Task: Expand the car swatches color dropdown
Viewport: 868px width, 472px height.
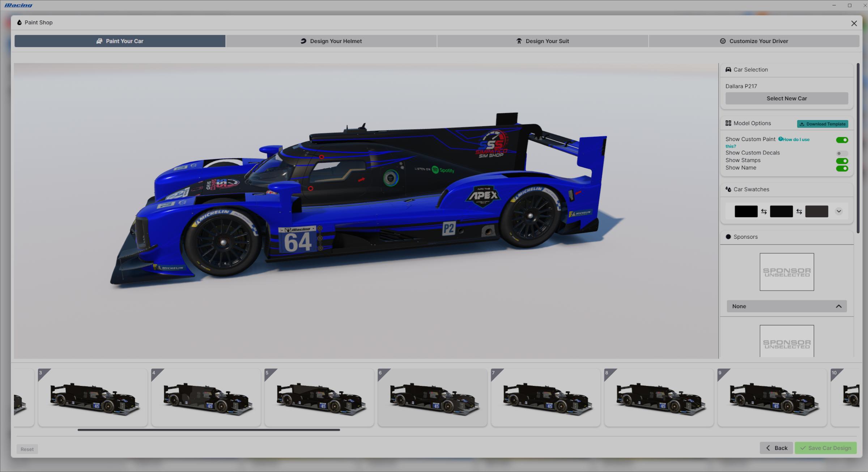Action: (x=839, y=211)
